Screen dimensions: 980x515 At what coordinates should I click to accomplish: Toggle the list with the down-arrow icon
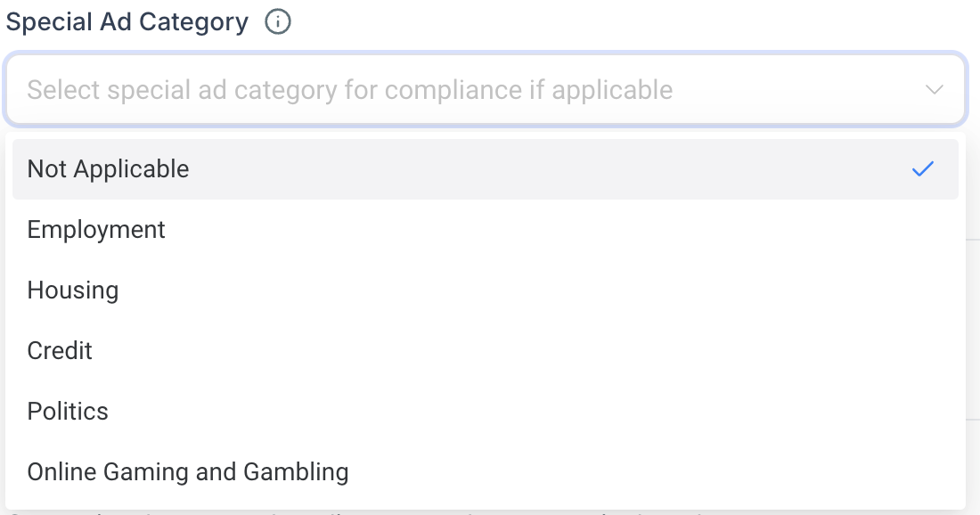[x=934, y=90]
